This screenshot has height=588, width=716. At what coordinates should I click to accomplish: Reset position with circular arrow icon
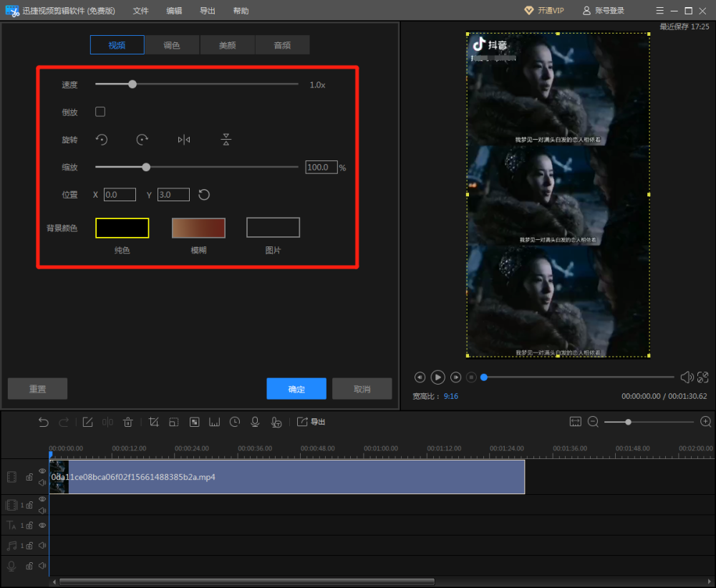[x=203, y=195]
